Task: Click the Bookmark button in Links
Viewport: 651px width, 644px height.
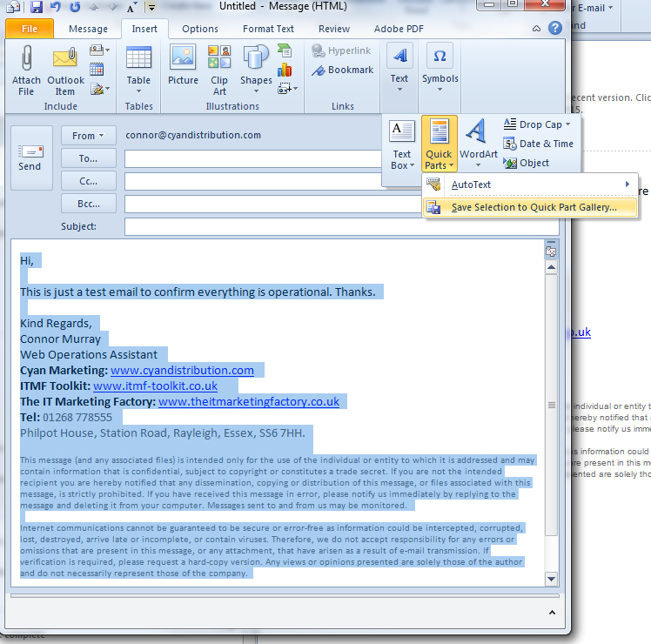Action: [343, 70]
